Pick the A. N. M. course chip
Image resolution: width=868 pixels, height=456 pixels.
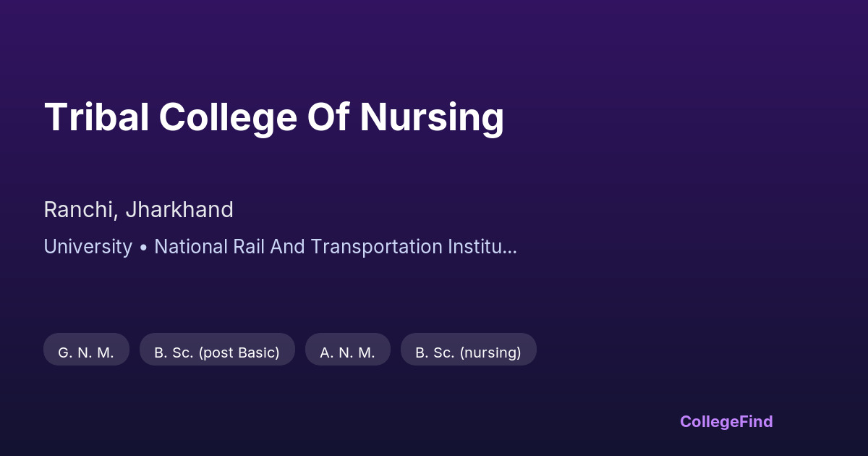pos(347,352)
